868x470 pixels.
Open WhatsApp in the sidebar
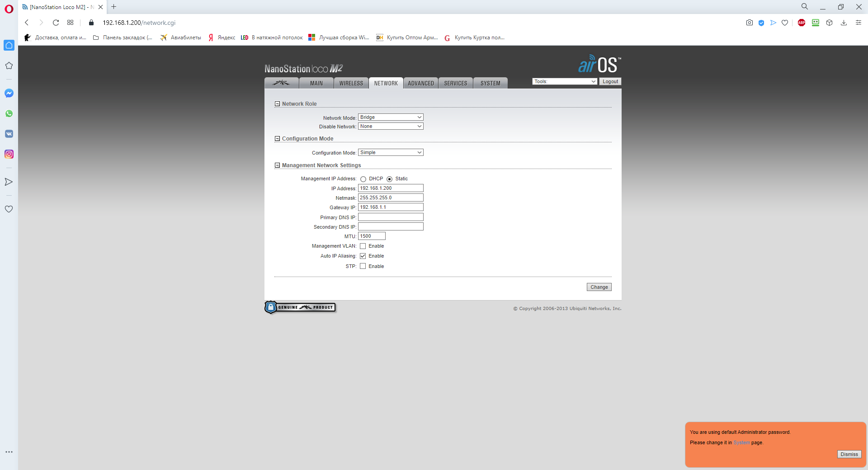[x=9, y=113]
